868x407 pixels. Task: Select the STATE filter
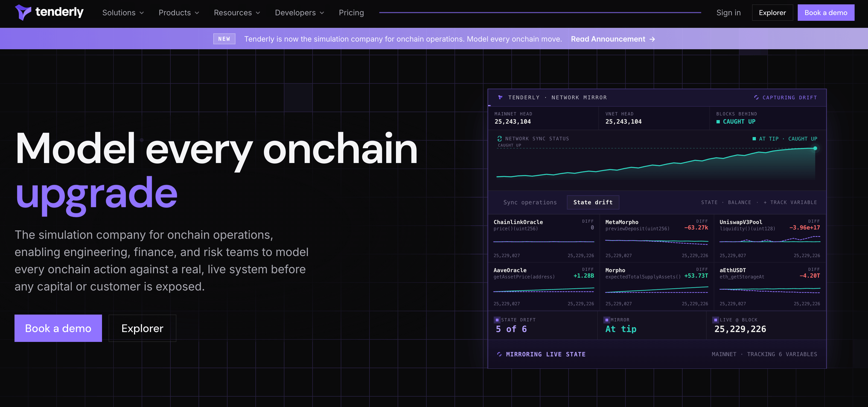709,202
